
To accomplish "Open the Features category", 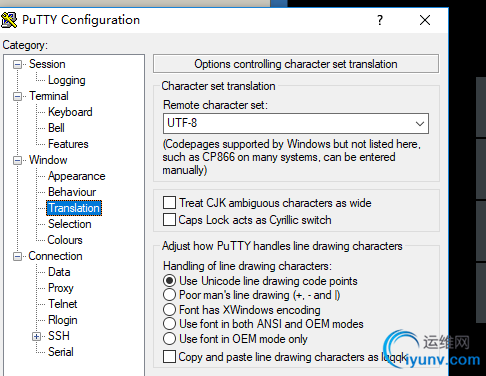I will click(x=68, y=144).
